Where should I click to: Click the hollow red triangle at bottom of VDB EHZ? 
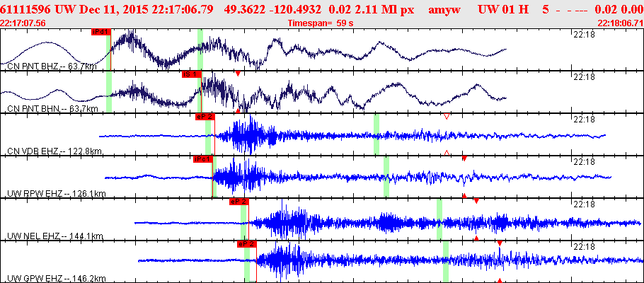447,154
